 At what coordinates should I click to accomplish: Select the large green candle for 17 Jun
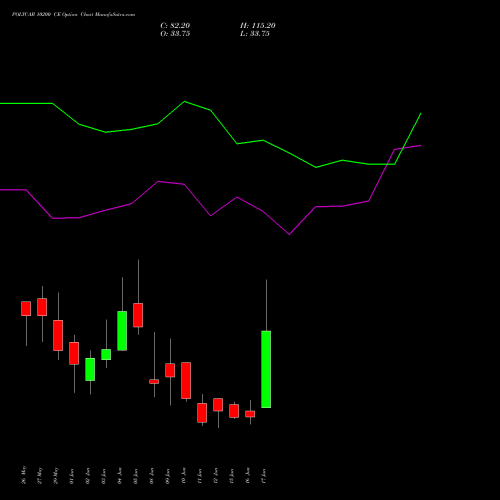(266, 369)
